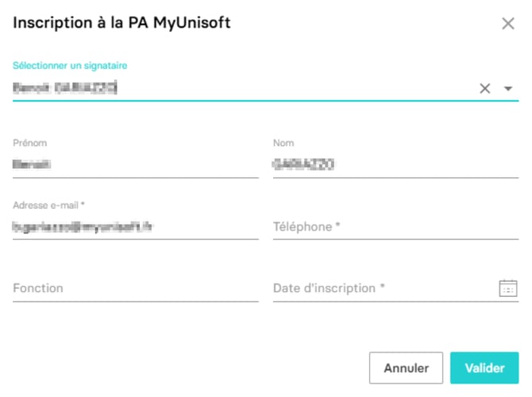Open the calendar picker for Date d'inscription
The width and height of the screenshot is (532, 397).
pyautogui.click(x=508, y=288)
